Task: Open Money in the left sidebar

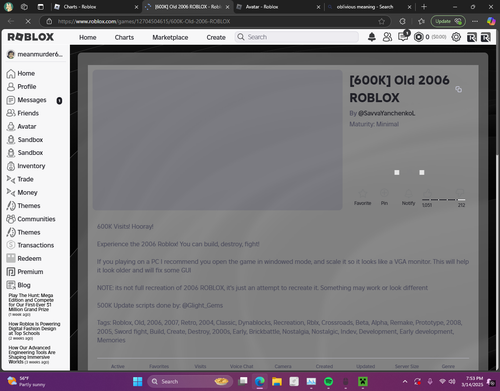Action: click(x=22, y=193)
